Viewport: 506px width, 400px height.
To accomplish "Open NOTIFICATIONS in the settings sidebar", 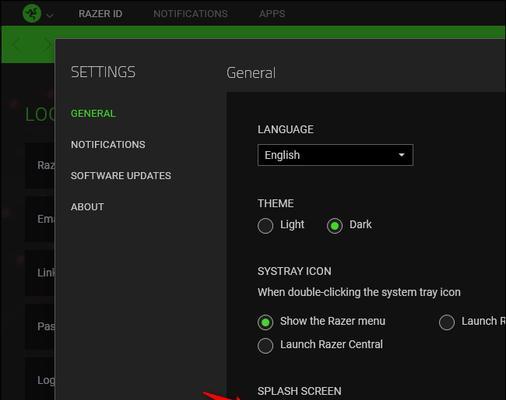I will [108, 145].
